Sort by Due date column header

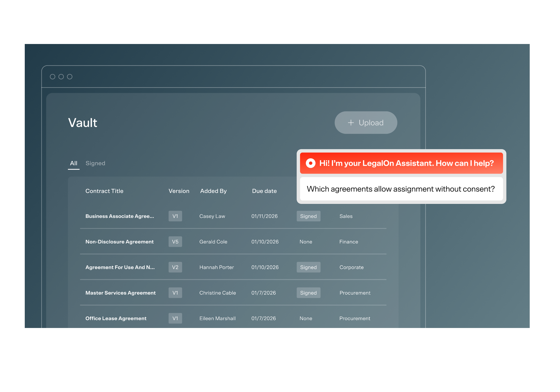(264, 191)
